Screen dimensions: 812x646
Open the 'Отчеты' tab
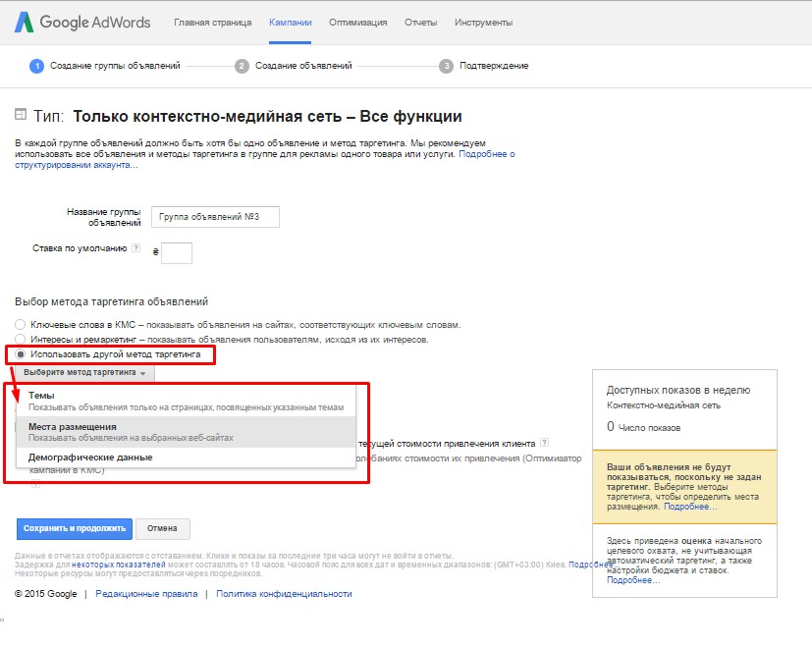[421, 23]
